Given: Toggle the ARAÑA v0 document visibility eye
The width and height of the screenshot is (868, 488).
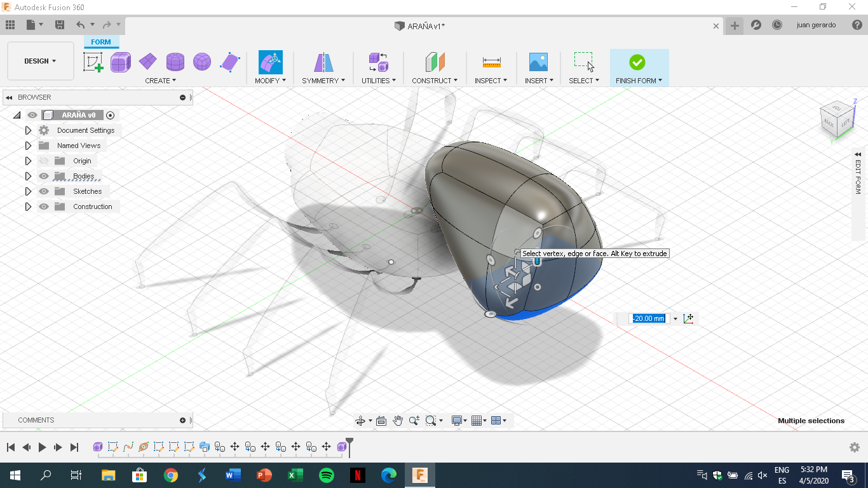Looking at the screenshot, I should [32, 115].
